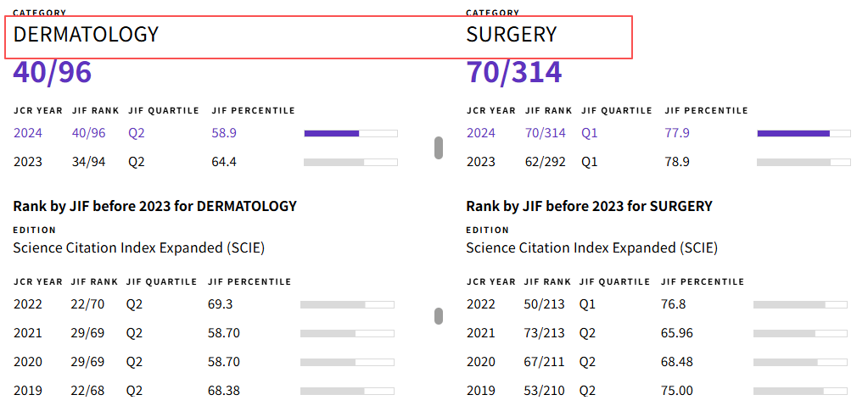Click the 34/94 rank in Dermatology's 2023 row

pyautogui.click(x=88, y=162)
